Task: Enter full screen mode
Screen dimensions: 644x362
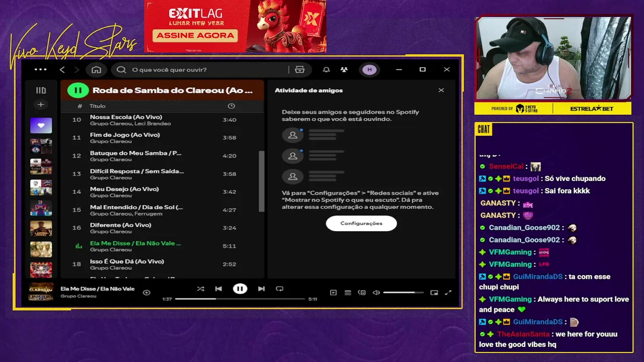Action: click(x=448, y=293)
